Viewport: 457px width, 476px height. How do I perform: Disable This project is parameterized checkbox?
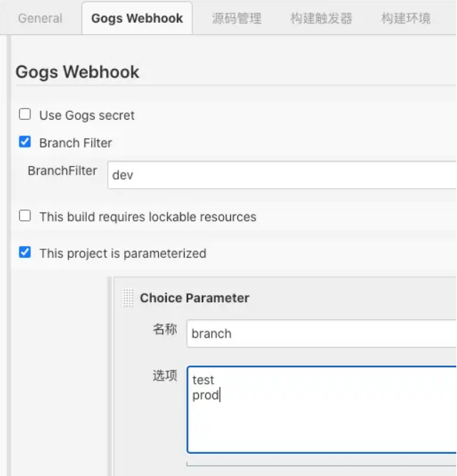pyautogui.click(x=25, y=252)
